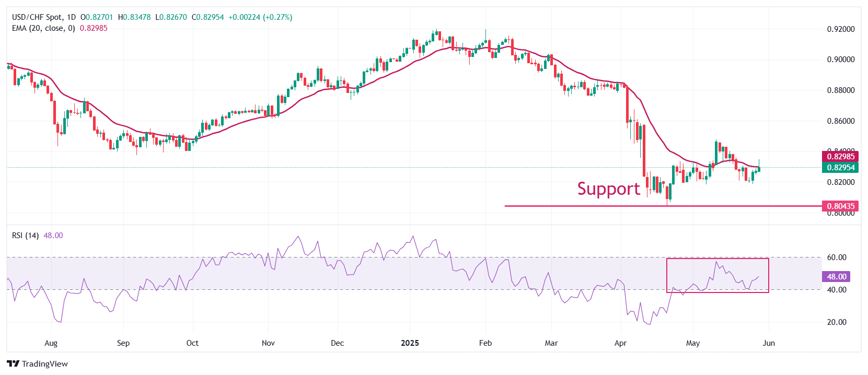Click the Nov label on time axis
The height and width of the screenshot is (375, 868).
[x=268, y=343]
